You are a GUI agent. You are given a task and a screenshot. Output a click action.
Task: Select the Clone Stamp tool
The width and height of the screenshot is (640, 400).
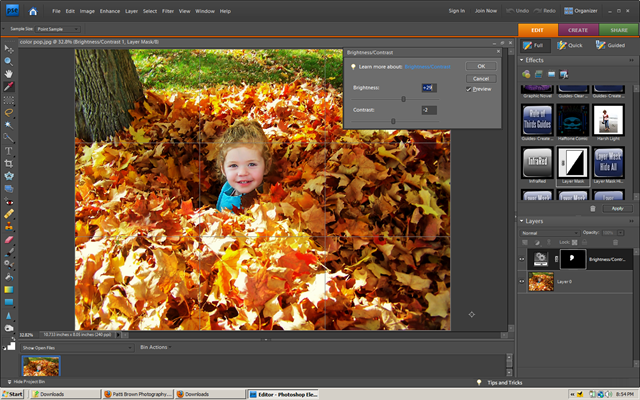(x=9, y=227)
